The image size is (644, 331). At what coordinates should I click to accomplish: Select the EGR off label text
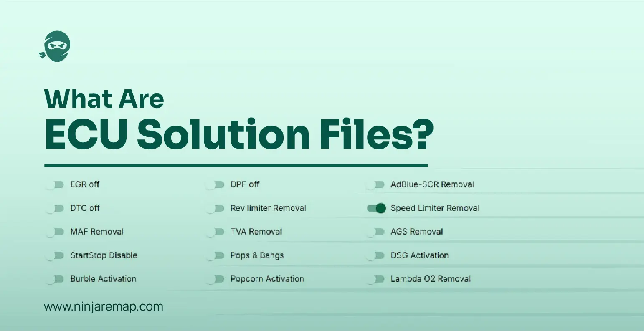tap(85, 184)
